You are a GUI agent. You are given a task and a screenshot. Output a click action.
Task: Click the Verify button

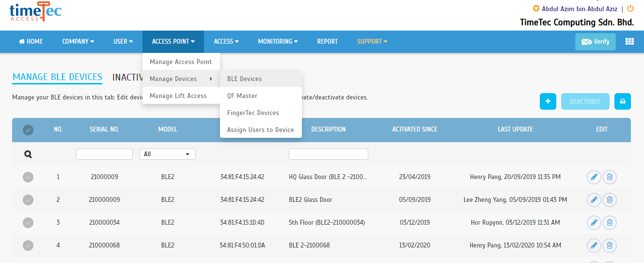coord(596,42)
